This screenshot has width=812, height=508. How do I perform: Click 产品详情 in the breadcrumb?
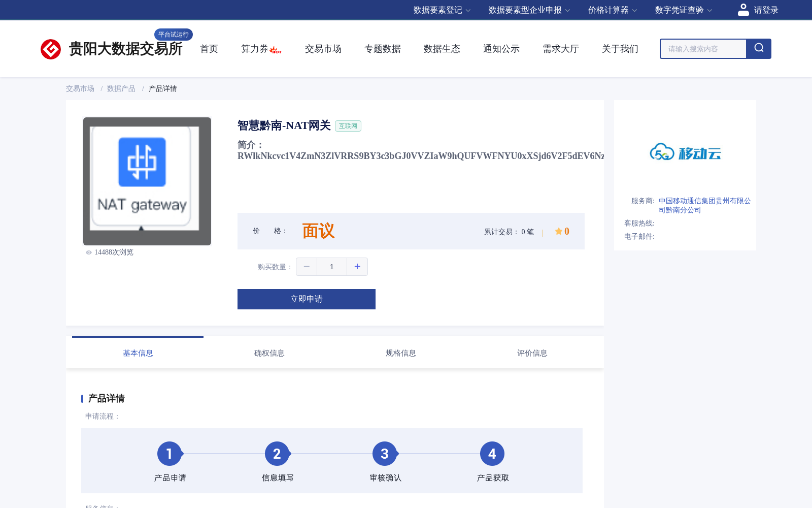tap(163, 88)
